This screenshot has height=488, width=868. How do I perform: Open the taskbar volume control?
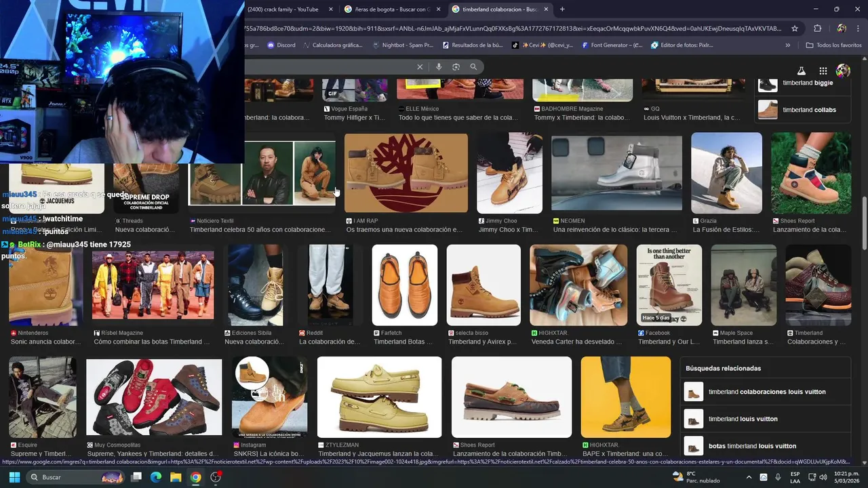click(x=823, y=477)
